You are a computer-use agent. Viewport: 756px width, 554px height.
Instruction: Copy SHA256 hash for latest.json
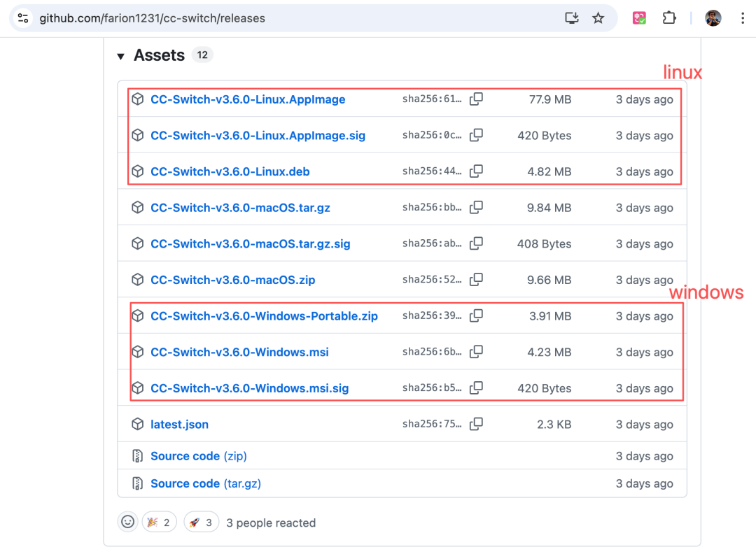tap(476, 424)
